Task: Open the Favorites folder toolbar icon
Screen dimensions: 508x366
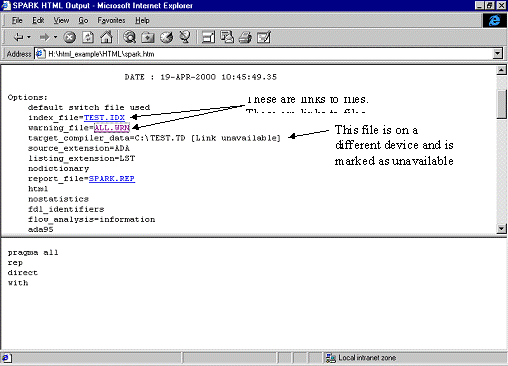Action: 148,37
